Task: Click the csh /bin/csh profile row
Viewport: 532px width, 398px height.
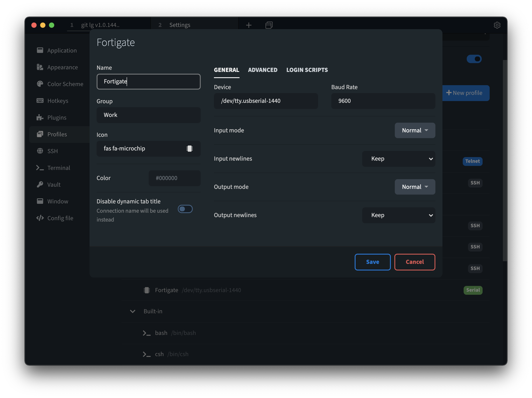Action: (306, 354)
